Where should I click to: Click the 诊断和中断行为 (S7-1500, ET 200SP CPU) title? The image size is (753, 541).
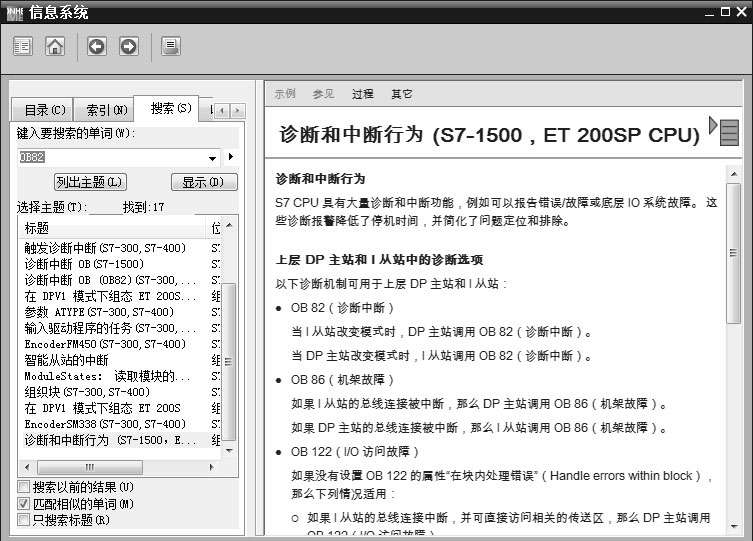click(x=489, y=135)
